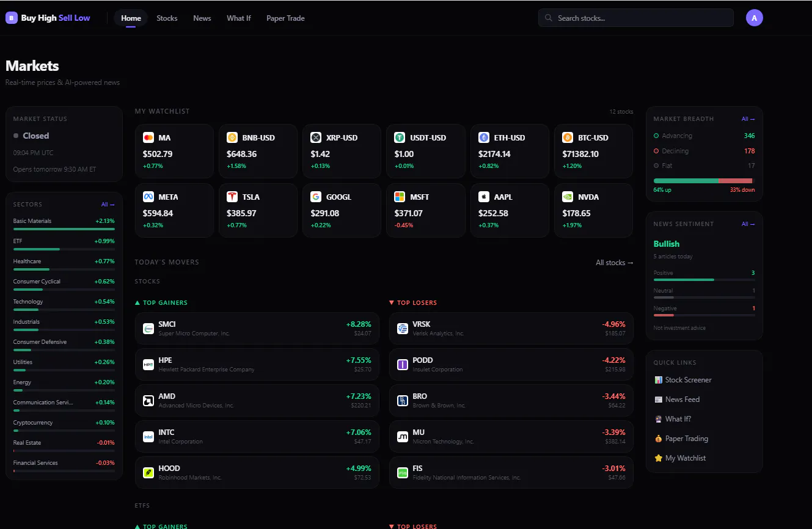
Task: Click the BTC-USD Bitcoin icon
Action: [x=568, y=137]
